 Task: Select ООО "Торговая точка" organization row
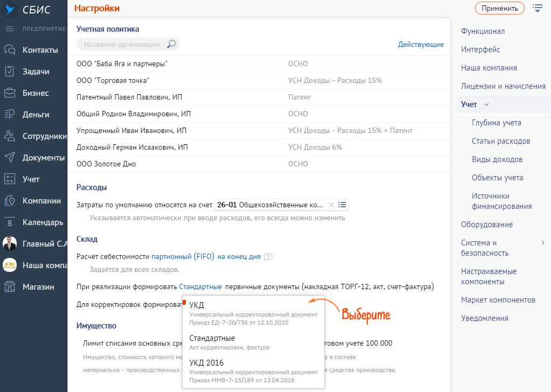point(113,81)
